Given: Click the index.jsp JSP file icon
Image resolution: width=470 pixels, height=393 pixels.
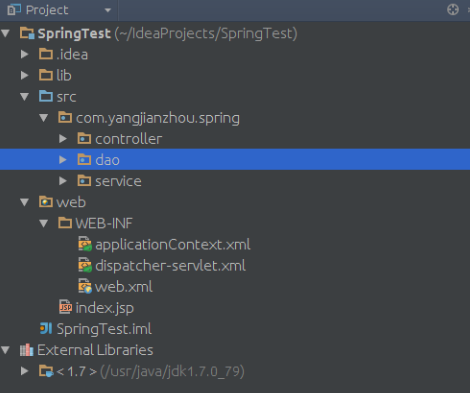Looking at the screenshot, I should click(65, 307).
